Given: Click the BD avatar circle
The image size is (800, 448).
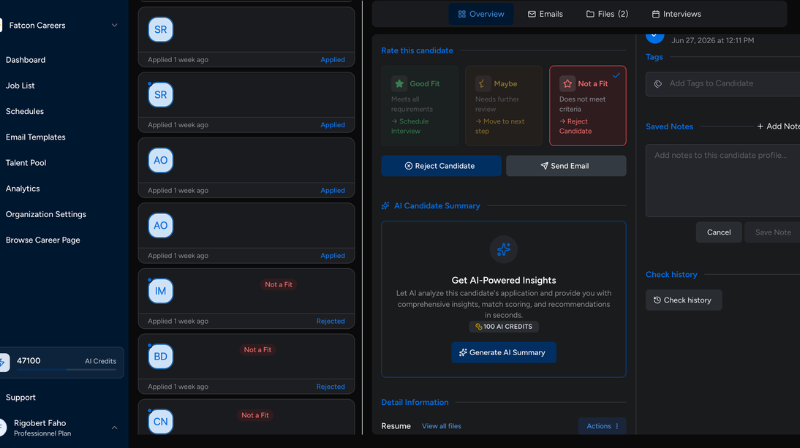Looking at the screenshot, I should [160, 356].
